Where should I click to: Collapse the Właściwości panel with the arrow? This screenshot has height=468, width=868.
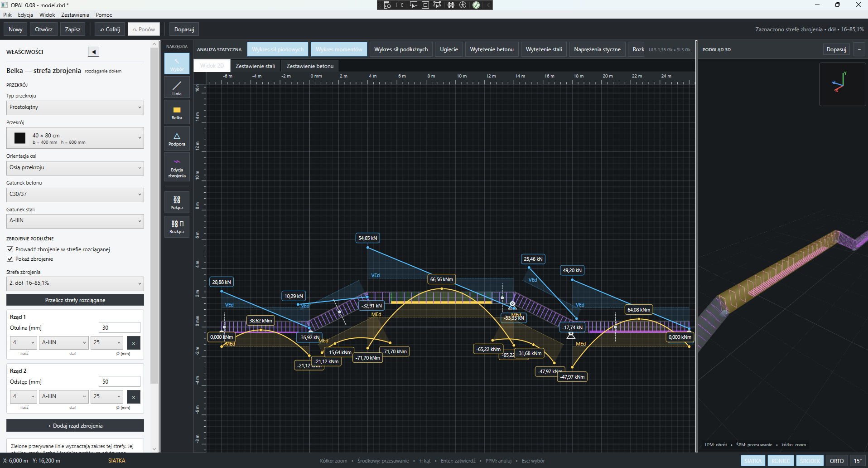(x=93, y=52)
